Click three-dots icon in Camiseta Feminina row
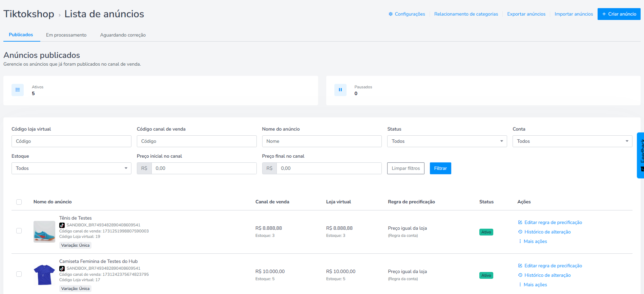The height and width of the screenshot is (294, 644). 520,285
